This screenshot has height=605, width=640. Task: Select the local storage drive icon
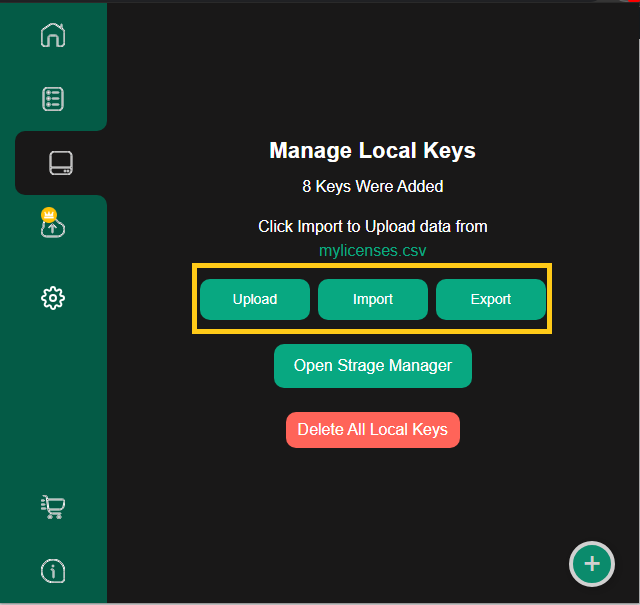(x=61, y=163)
